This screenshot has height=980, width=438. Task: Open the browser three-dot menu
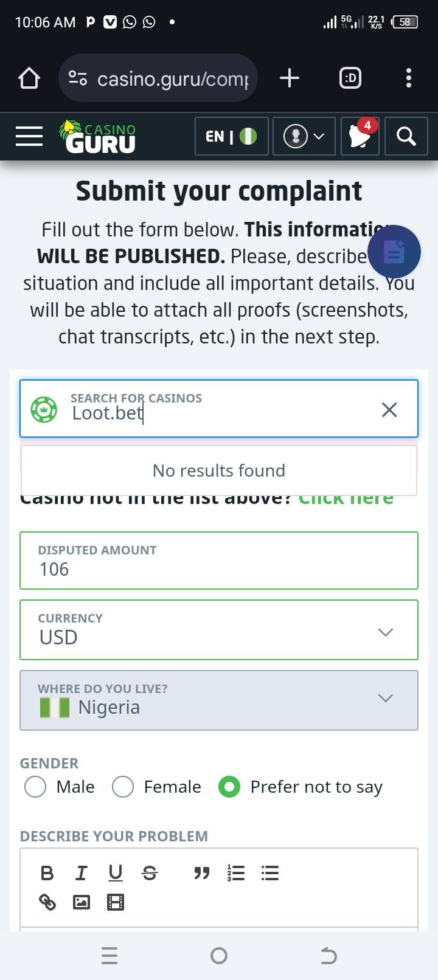pos(408,78)
